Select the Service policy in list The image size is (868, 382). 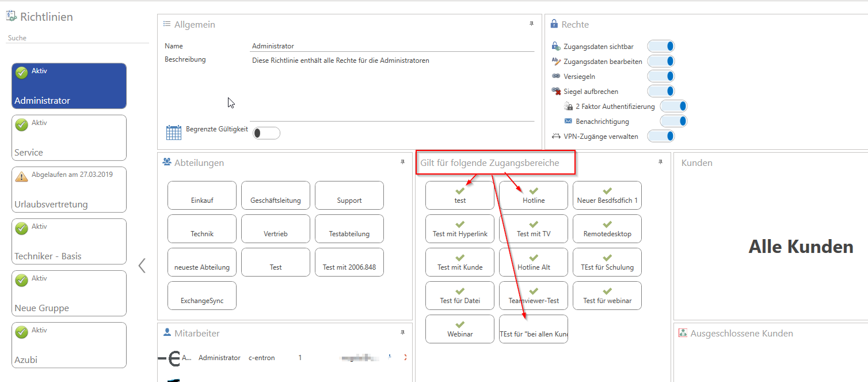[x=68, y=138]
